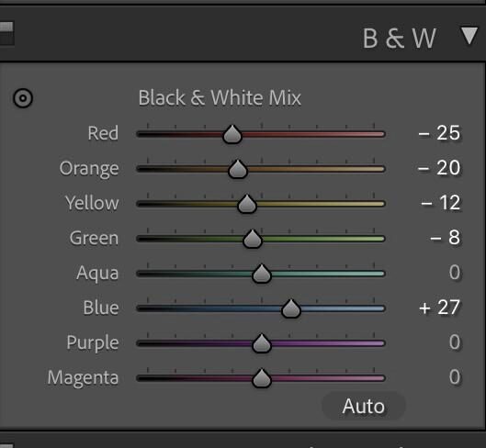
Task: Select the Yellow value field -12
Action: (x=441, y=203)
